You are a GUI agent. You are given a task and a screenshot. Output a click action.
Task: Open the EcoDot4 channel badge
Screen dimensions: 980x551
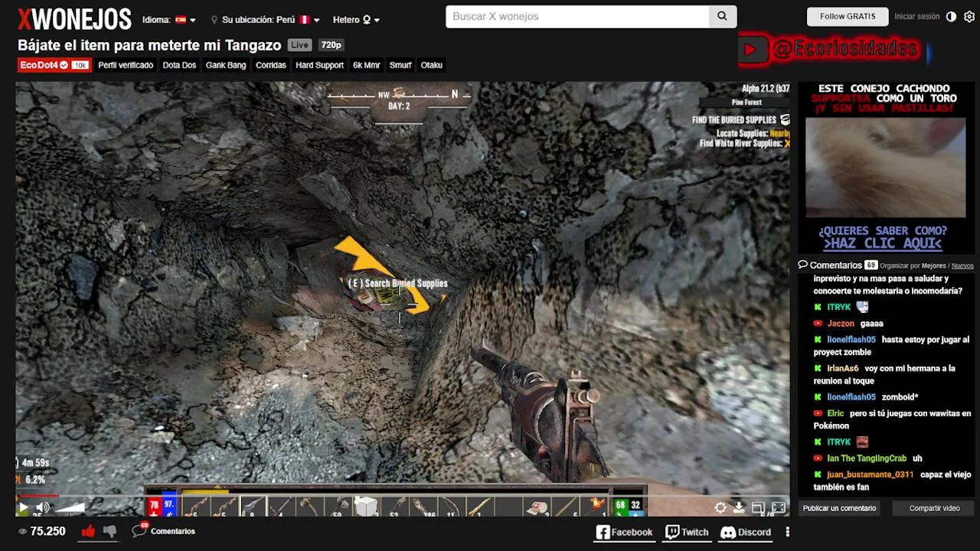(x=54, y=65)
